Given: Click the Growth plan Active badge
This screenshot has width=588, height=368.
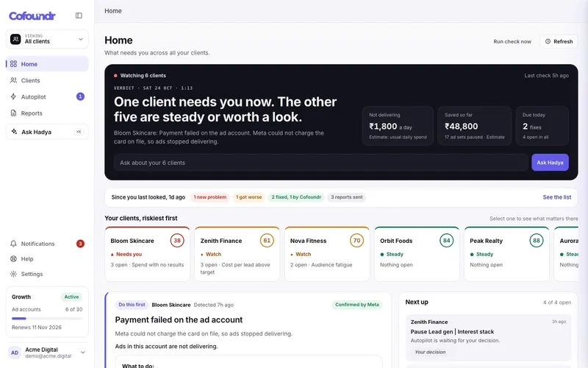Looking at the screenshot, I should (71, 297).
